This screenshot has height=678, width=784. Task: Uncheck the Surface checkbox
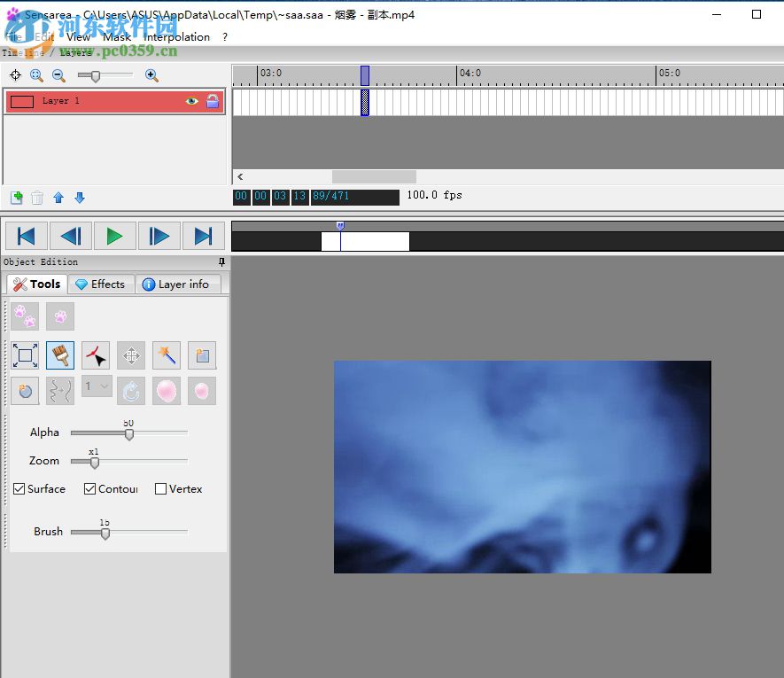pyautogui.click(x=19, y=489)
